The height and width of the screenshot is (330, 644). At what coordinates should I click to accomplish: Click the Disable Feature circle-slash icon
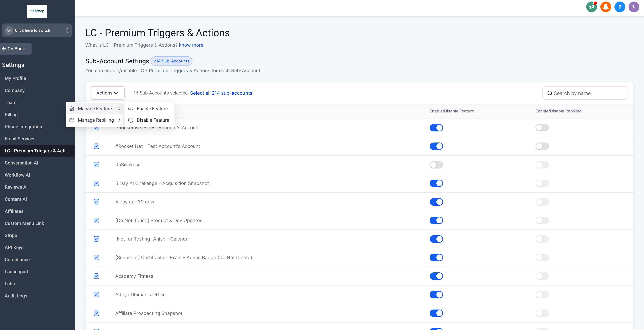coord(131,120)
